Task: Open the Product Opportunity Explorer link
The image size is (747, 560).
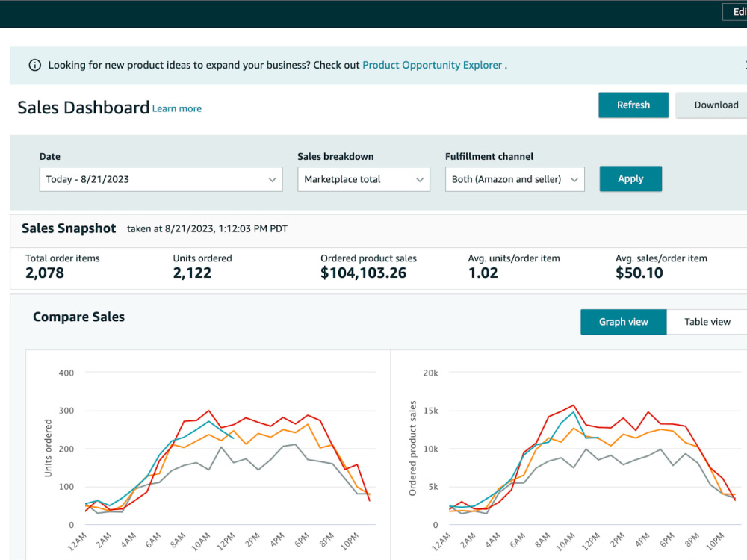Action: 432,65
